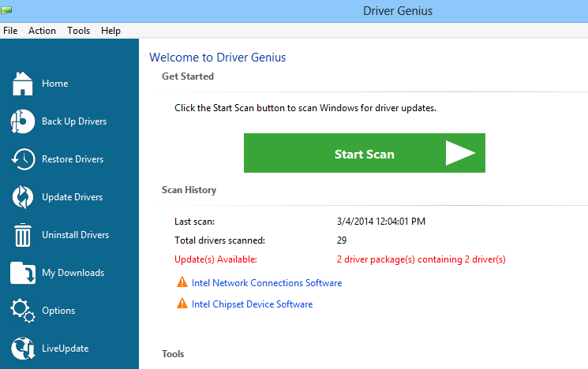Image resolution: width=588 pixels, height=369 pixels.
Task: Open the Action menu
Action: [42, 31]
